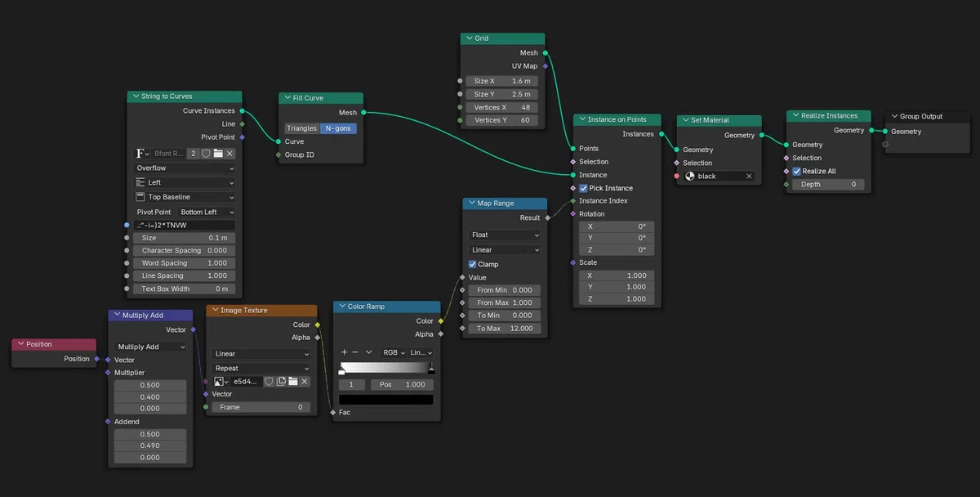980x497 pixels.
Task: Open the Bottom Left pivot point dropdown
Action: (x=207, y=213)
